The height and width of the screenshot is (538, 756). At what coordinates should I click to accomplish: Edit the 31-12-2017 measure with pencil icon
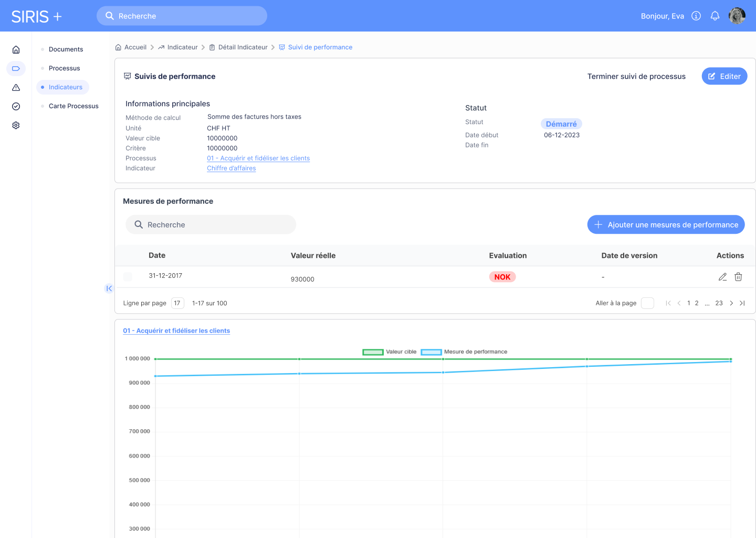click(x=722, y=277)
